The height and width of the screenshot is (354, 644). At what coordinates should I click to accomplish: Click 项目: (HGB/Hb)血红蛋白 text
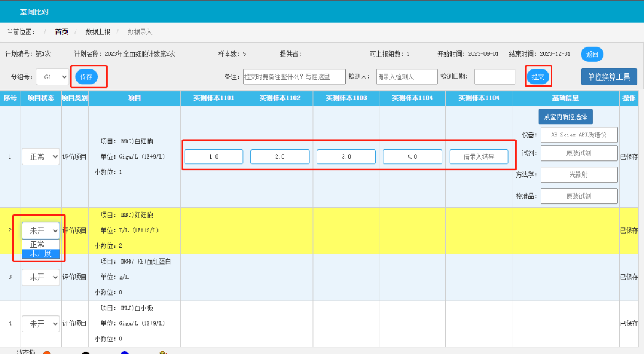[x=135, y=262]
